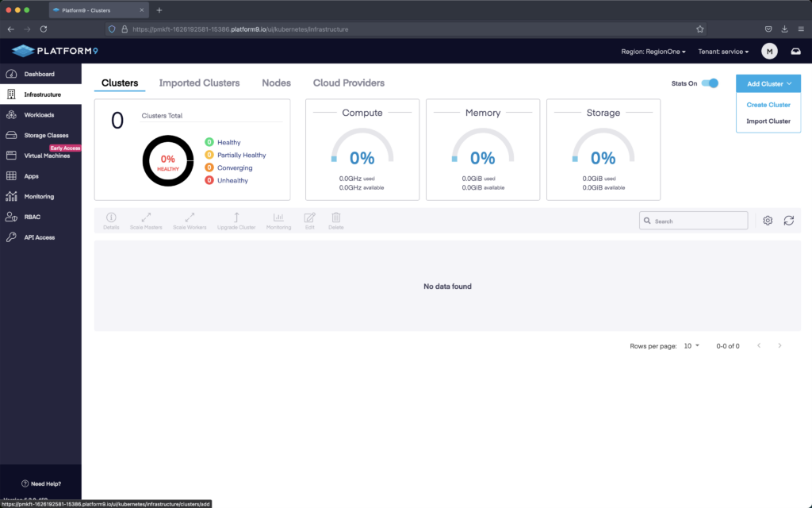Switch to the Imported Clusters tab
Image resolution: width=812 pixels, height=508 pixels.
pos(199,83)
